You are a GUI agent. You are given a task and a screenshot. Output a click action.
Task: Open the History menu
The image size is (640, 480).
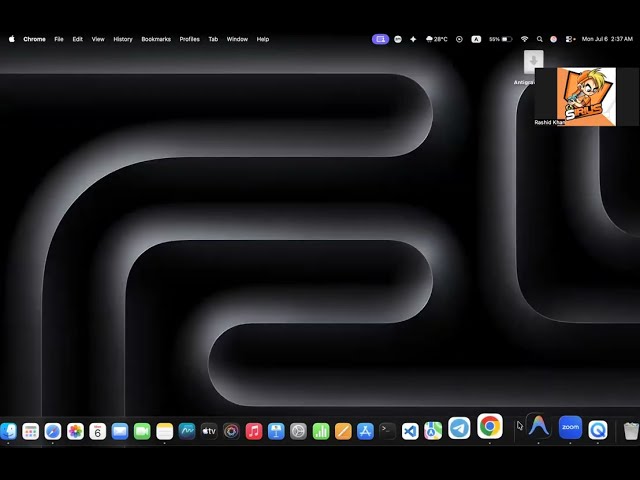(x=123, y=39)
